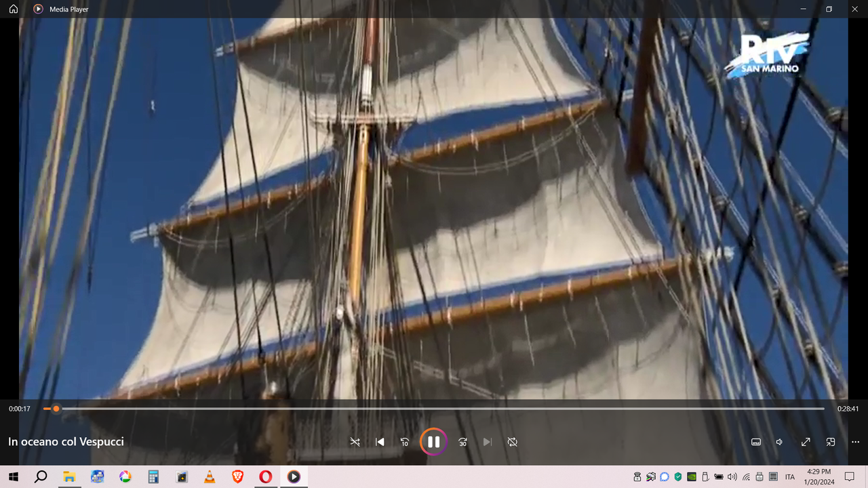This screenshot has height=488, width=868.
Task: Open the more options menu
Action: 855,442
